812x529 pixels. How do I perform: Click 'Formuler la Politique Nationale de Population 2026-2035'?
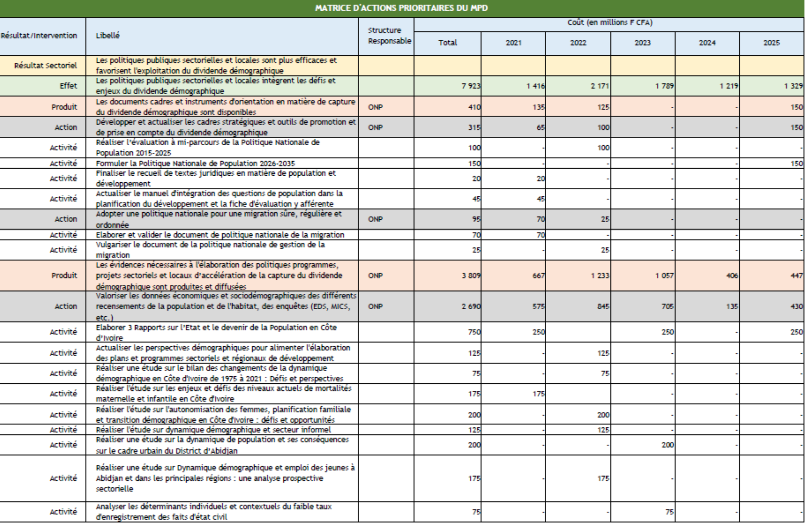[195, 164]
